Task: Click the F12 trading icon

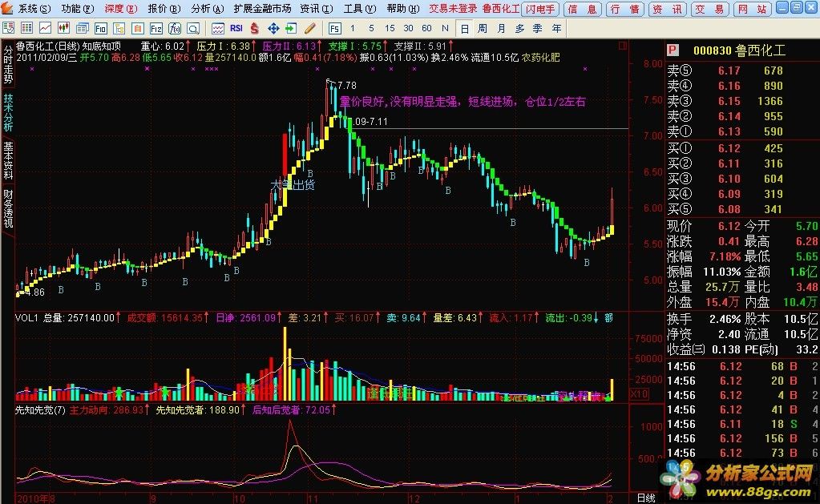Action: [x=156, y=28]
